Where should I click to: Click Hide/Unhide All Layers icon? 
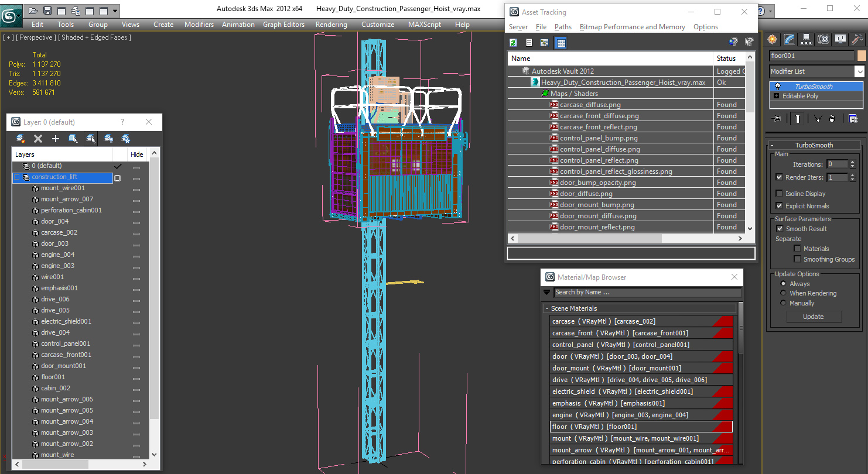(108, 139)
